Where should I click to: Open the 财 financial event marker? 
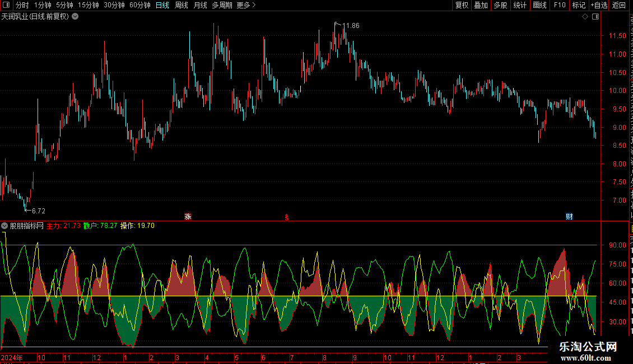569,217
